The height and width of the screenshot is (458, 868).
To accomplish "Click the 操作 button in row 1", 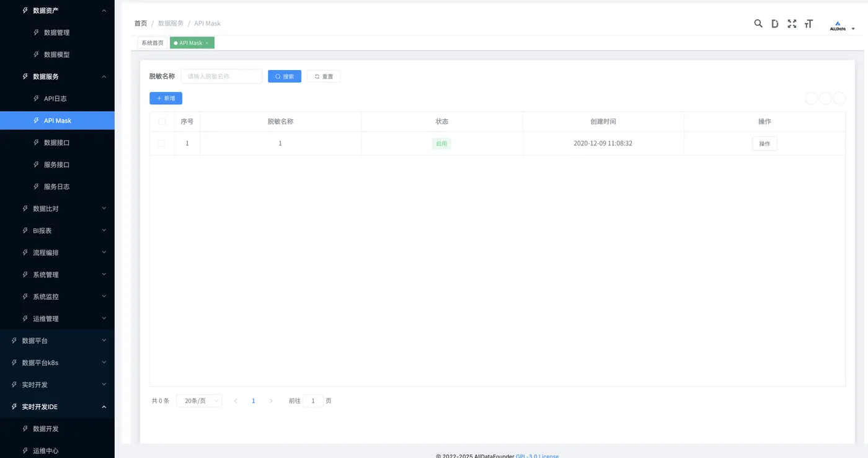I will (764, 143).
